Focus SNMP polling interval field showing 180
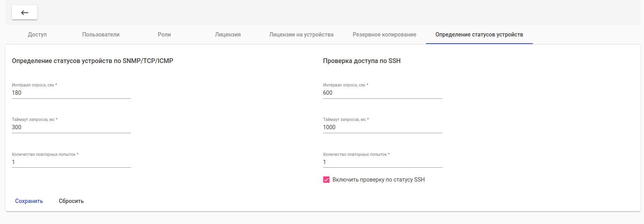The width and height of the screenshot is (644, 224). (x=71, y=93)
